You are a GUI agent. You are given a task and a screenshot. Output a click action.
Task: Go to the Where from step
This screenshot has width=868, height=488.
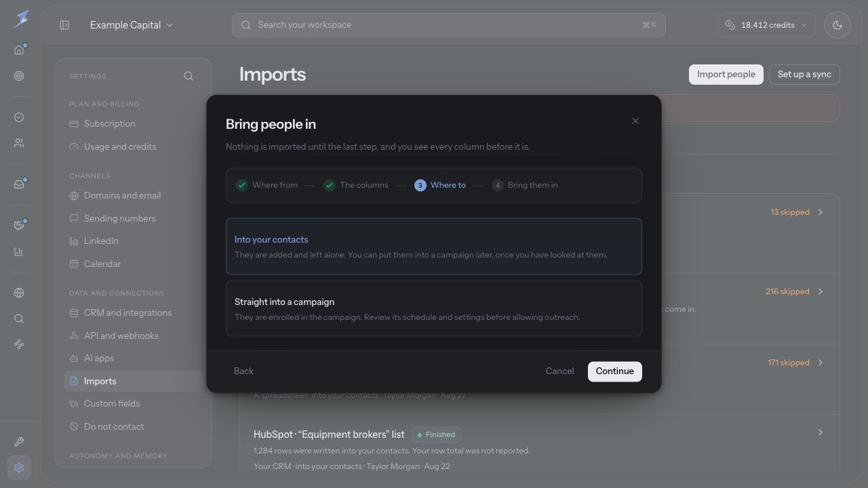click(267, 185)
